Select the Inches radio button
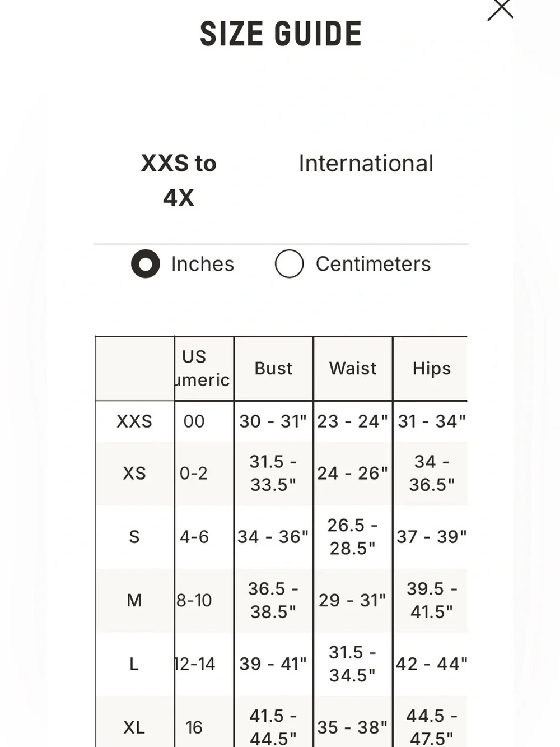The image size is (560, 747). 146,264
